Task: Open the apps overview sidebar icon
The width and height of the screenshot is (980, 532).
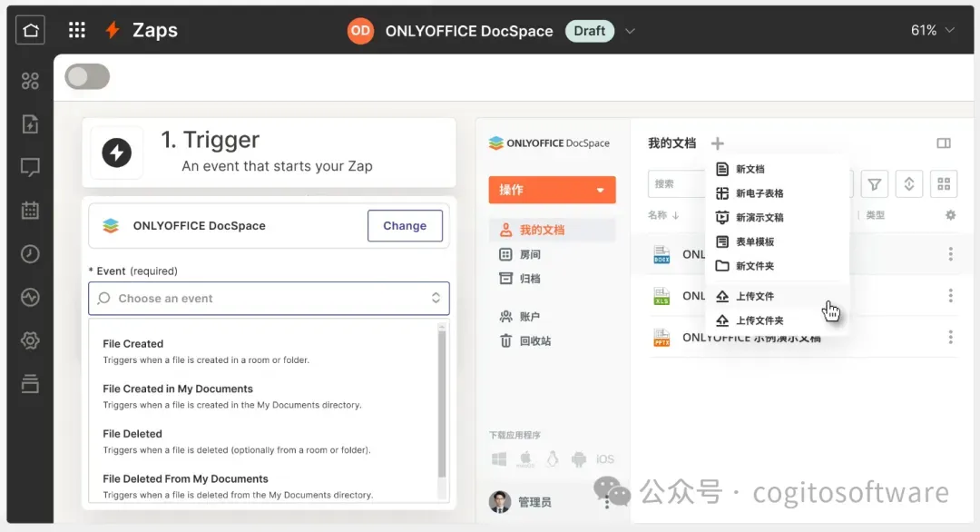Action: pos(30,81)
